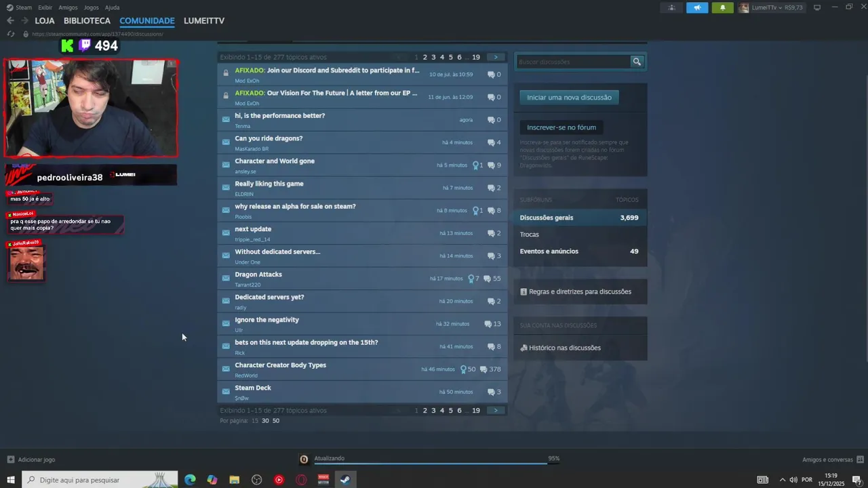
Task: Click the volume speaker icon in system tray
Action: pyautogui.click(x=793, y=480)
